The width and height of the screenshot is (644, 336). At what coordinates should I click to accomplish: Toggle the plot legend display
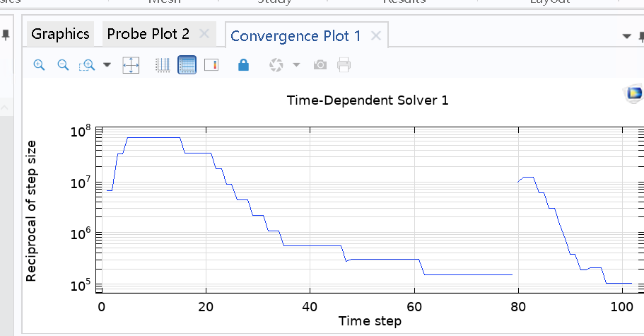pos(211,65)
